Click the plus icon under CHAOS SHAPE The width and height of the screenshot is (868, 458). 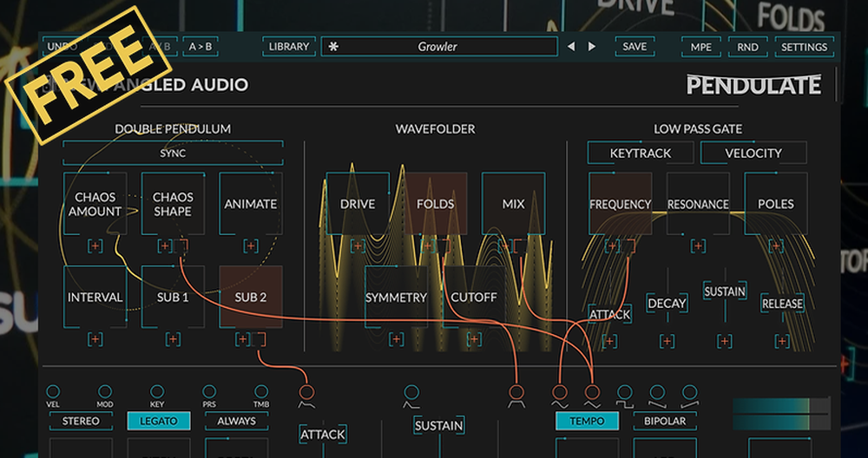(x=164, y=246)
